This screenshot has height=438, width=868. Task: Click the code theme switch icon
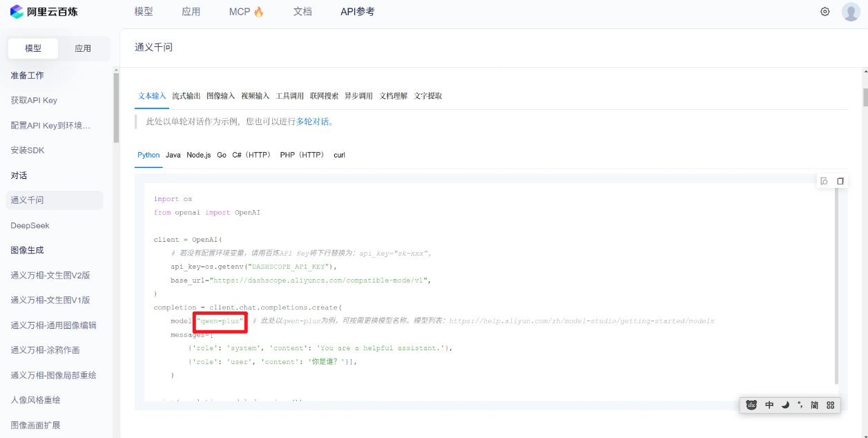pyautogui.click(x=824, y=181)
